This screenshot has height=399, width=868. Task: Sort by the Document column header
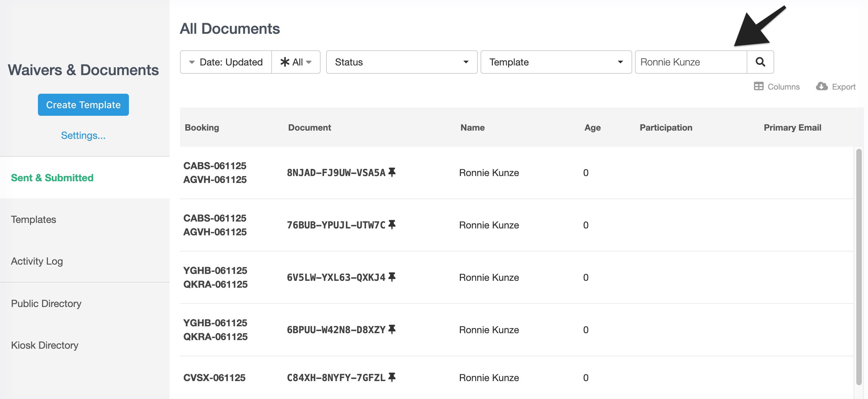[310, 127]
